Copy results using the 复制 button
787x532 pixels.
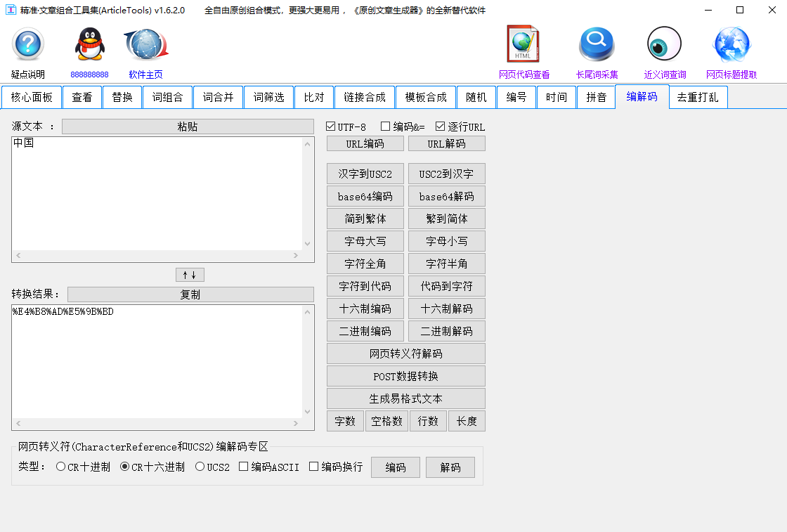pos(190,294)
